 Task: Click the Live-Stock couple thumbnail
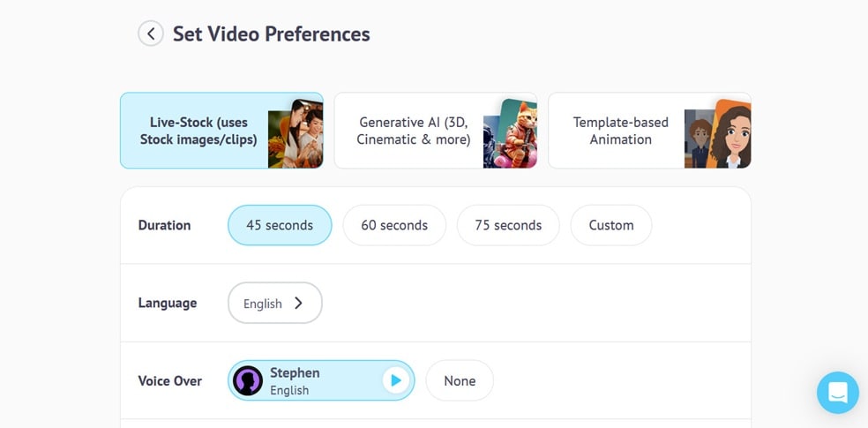tap(295, 132)
